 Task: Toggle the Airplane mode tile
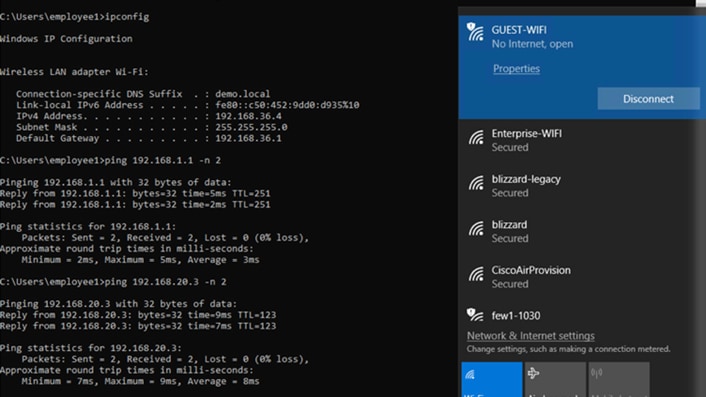[555, 379]
